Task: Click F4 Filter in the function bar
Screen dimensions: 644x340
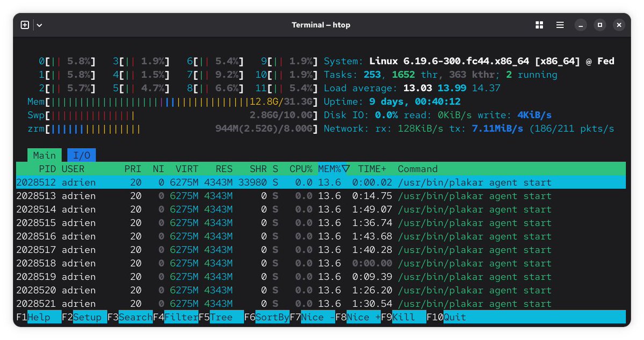Action: click(176, 317)
